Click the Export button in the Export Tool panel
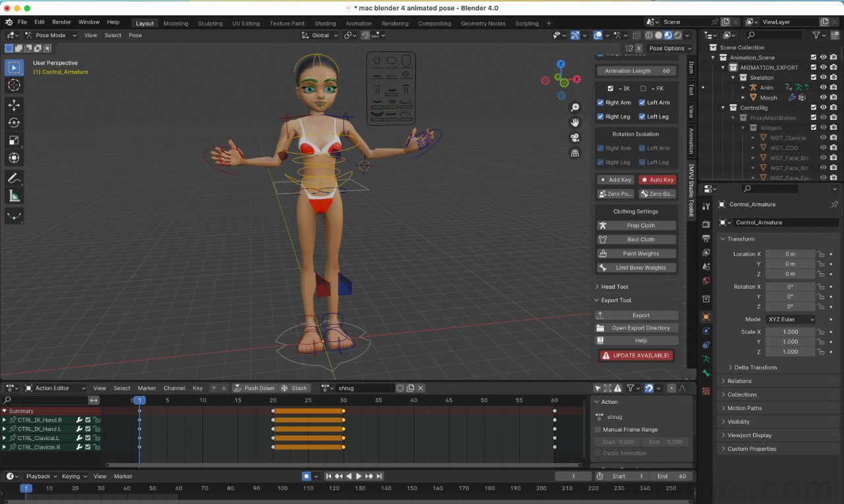 [636, 315]
